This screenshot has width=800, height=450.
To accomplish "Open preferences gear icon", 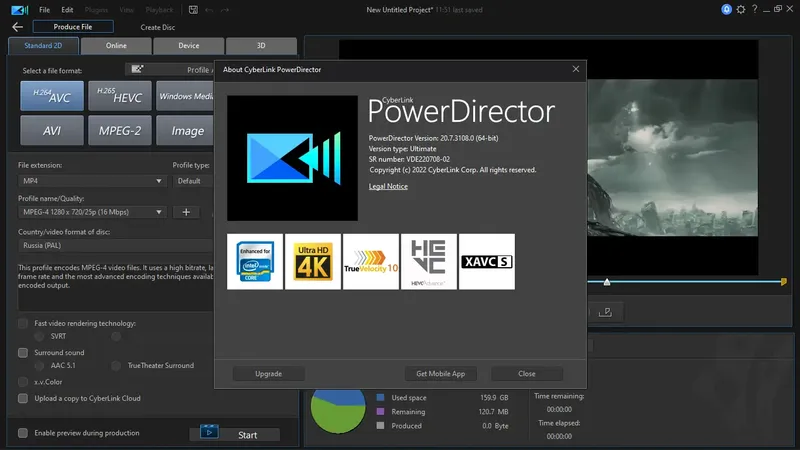I will [741, 9].
